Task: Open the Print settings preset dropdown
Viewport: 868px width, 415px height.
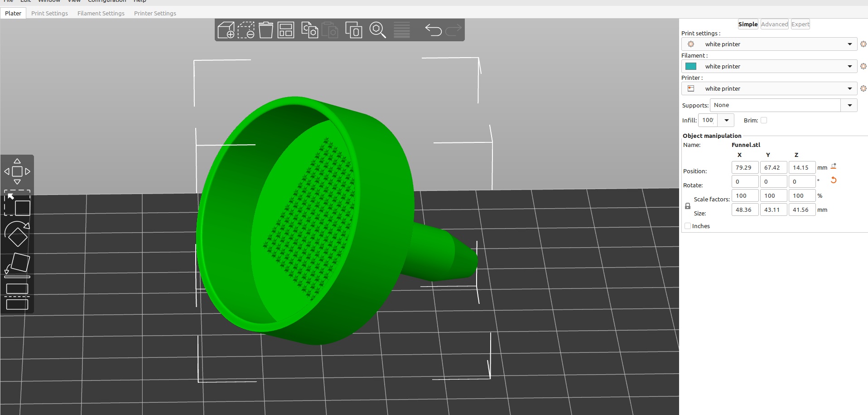Action: 769,44
